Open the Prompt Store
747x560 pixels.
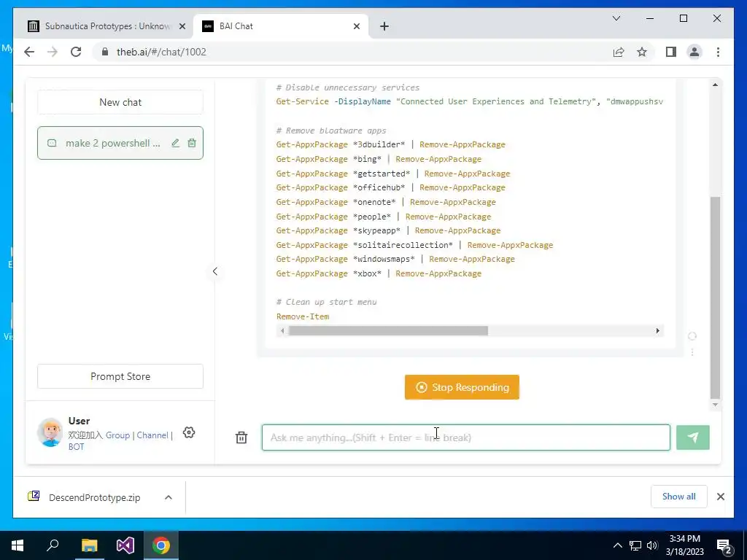coord(120,376)
